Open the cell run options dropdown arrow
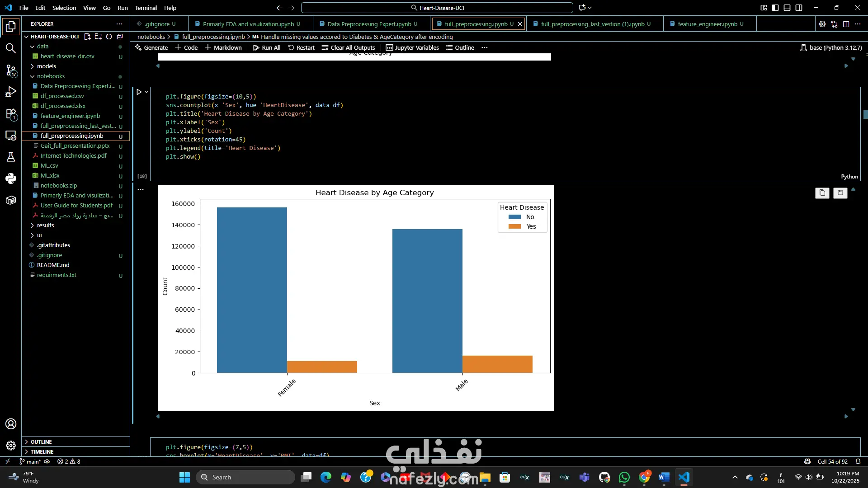The image size is (868, 488). click(146, 92)
